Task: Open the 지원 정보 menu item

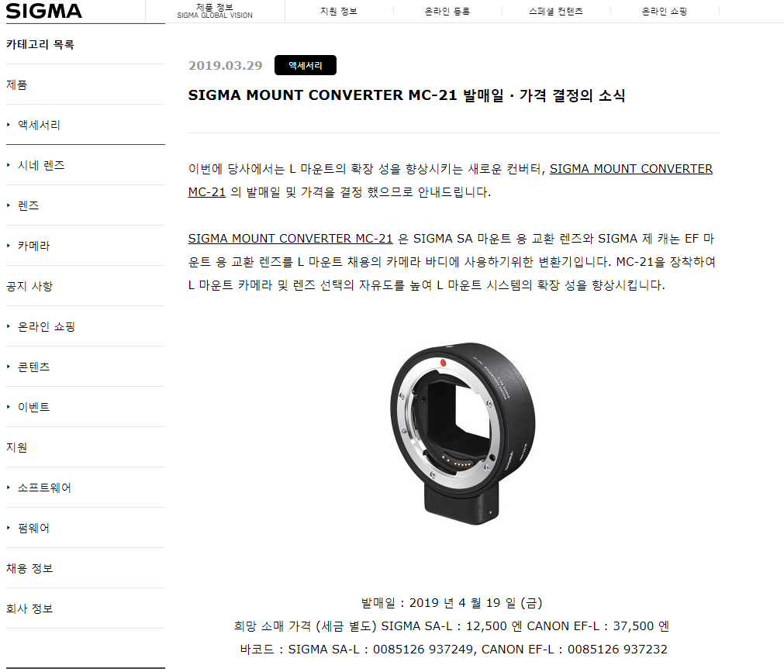Action: 339,11
